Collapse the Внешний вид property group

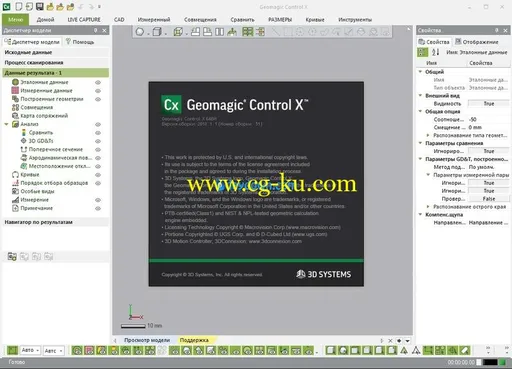tap(420, 95)
